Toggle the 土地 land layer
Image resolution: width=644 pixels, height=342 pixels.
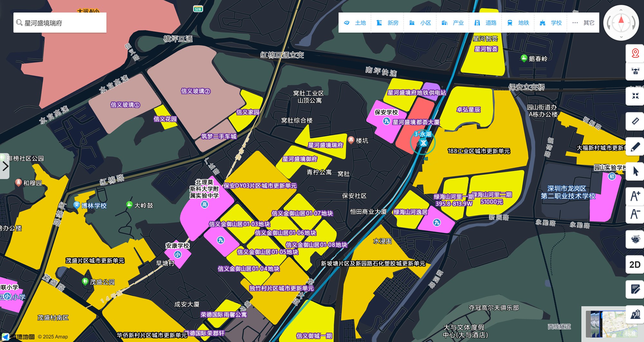[355, 23]
